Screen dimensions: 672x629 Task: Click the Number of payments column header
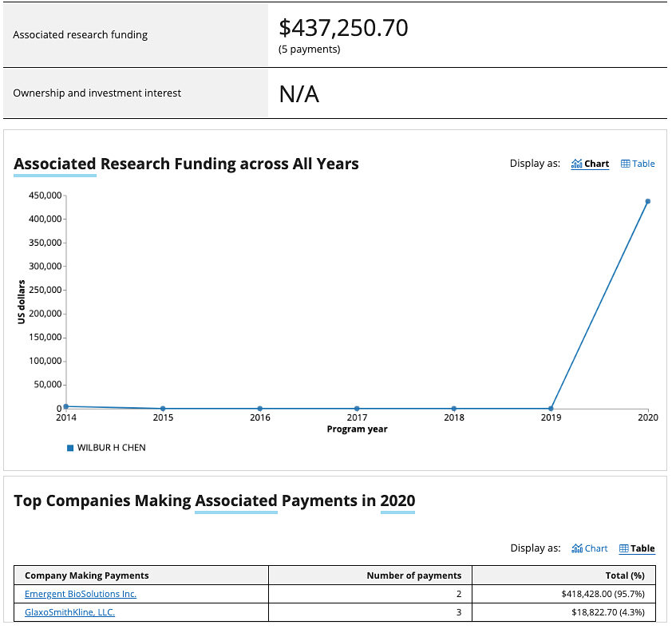point(413,576)
